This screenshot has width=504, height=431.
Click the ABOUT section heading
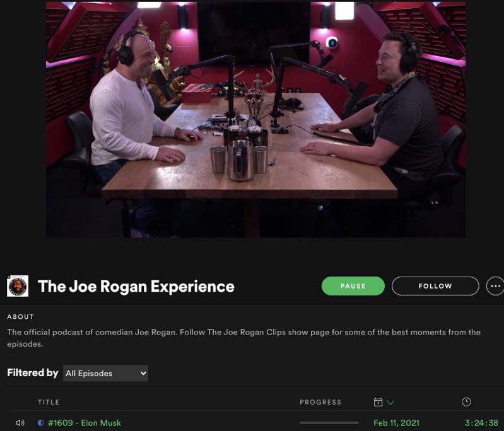[21, 317]
